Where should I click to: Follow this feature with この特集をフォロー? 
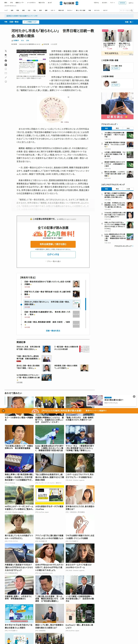point(31,22)
